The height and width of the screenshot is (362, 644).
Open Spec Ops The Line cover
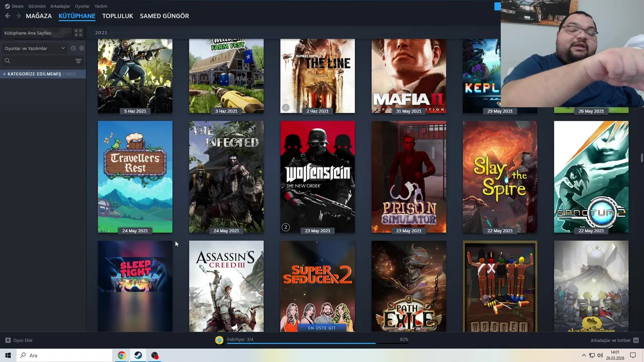317,76
